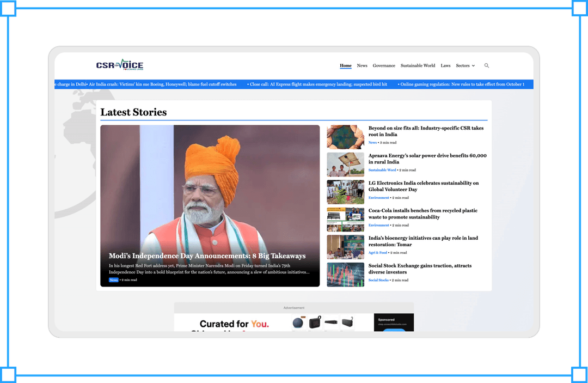Open the online gaming regulation ticker headline
Viewport: 588px width, 383px height.
462,84
